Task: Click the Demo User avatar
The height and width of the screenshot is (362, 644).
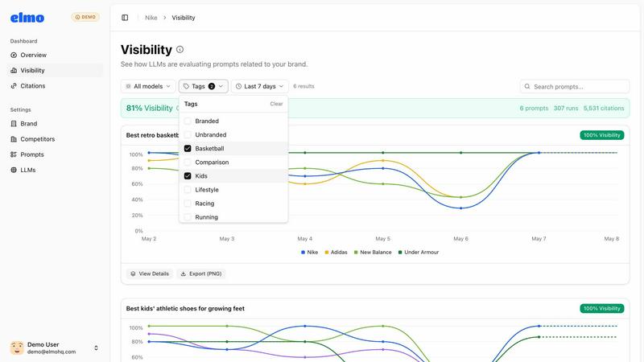Action: [17, 348]
